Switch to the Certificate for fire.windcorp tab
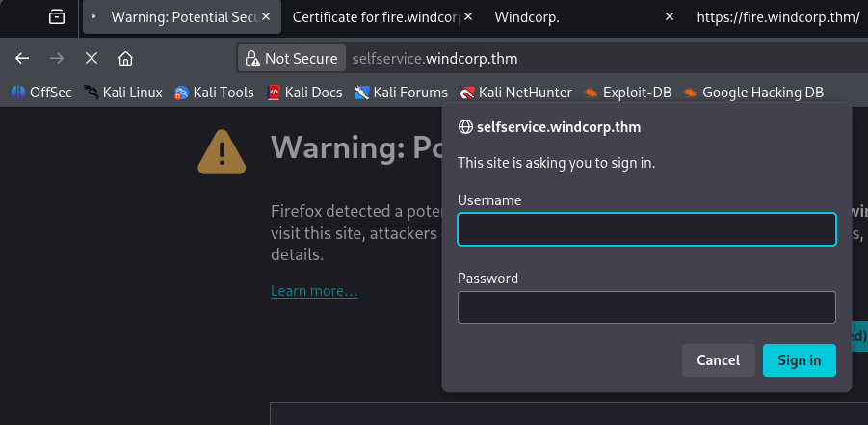This screenshot has width=868, height=425. (368, 17)
